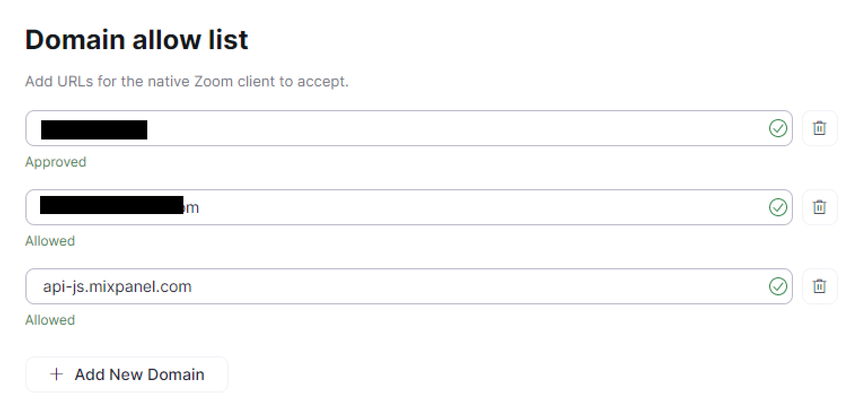
Task: Click the checkmark beside api-js.mixpanel.com
Action: click(x=778, y=286)
